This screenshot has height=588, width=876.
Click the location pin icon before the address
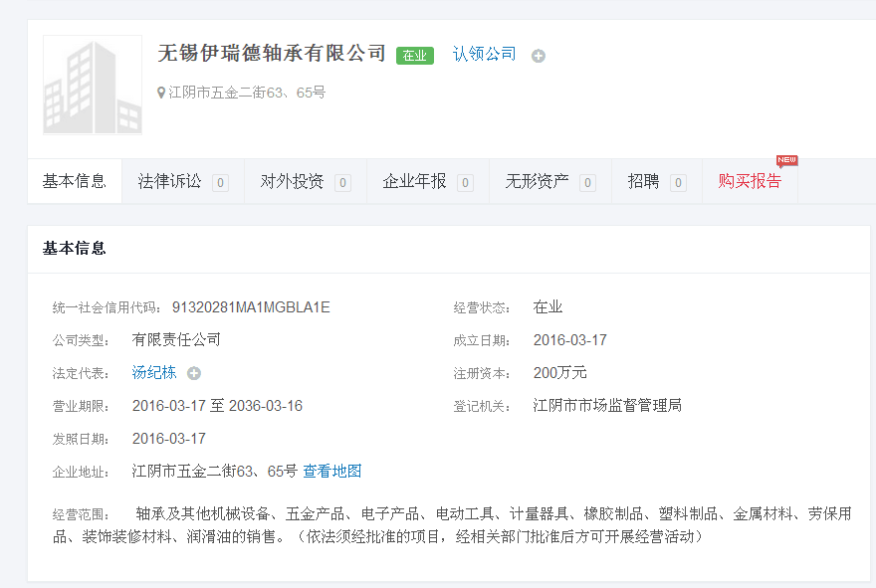click(x=161, y=93)
